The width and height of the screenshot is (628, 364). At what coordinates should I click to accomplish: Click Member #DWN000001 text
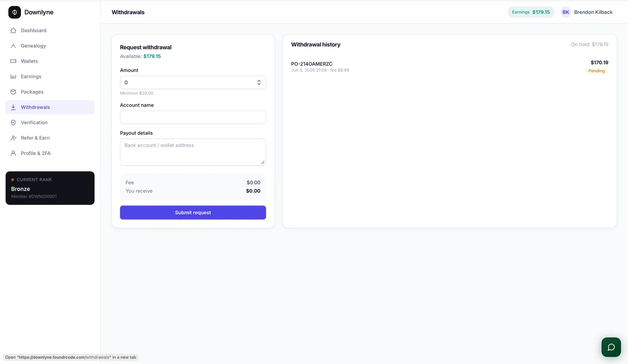[34, 197]
